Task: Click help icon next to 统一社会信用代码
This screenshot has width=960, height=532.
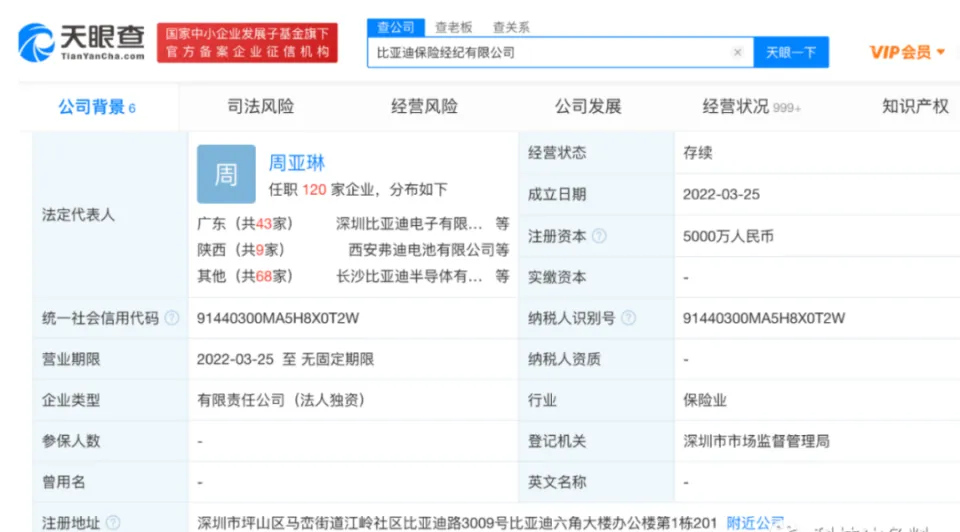Action: coord(172,318)
